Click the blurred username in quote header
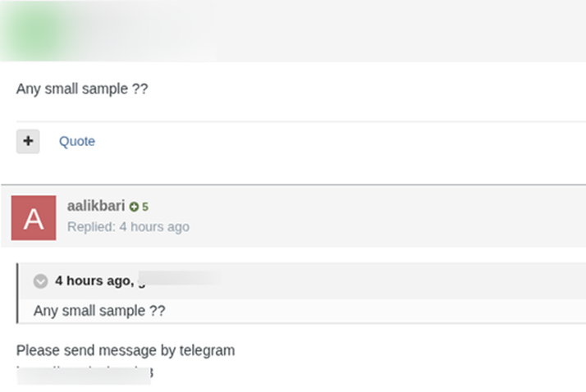 click(178, 280)
